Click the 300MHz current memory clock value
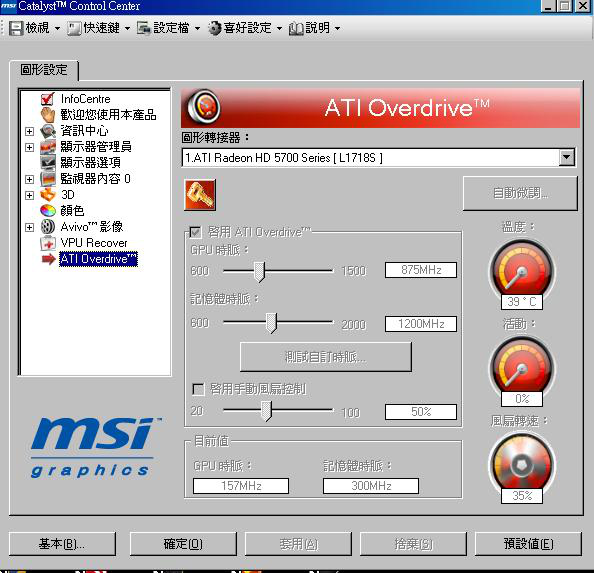Screen dimensions: 594x573 [371, 486]
